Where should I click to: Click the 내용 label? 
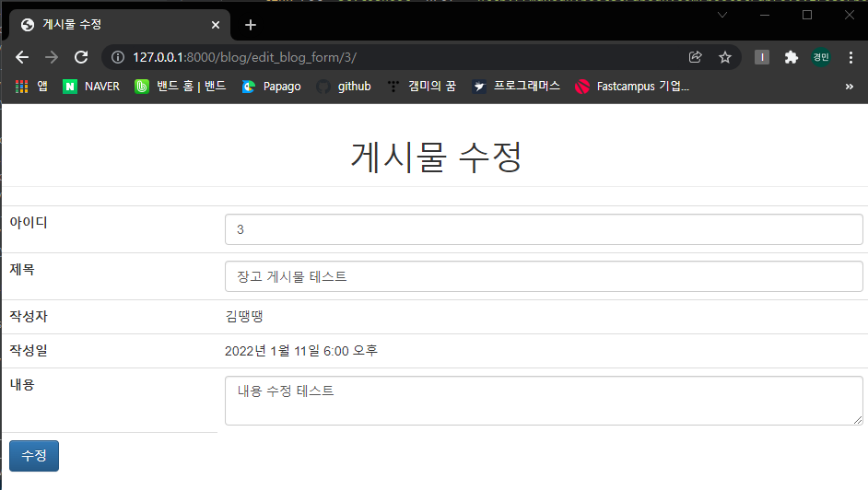(x=22, y=384)
